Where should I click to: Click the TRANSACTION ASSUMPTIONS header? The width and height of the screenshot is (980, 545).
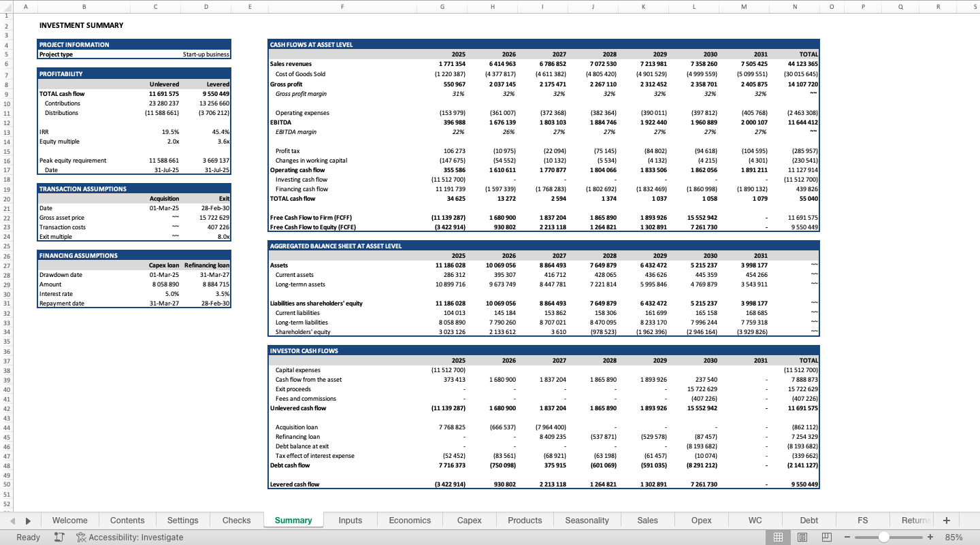(134, 188)
